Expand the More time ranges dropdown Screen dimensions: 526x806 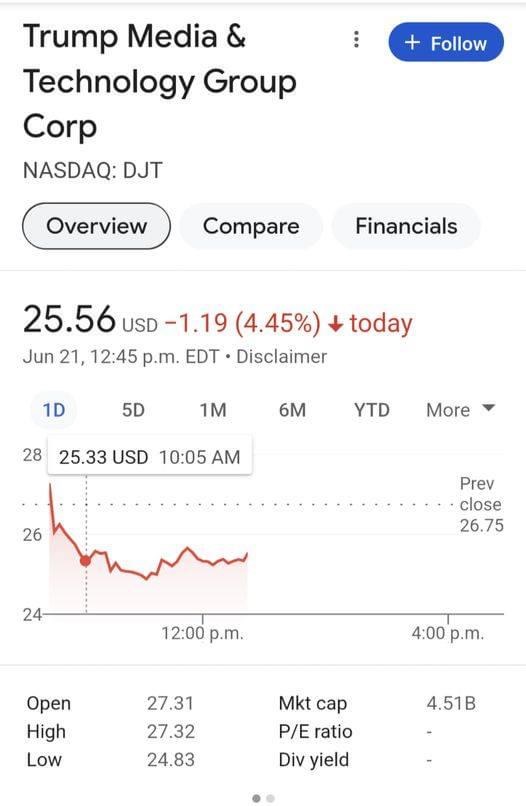(460, 410)
